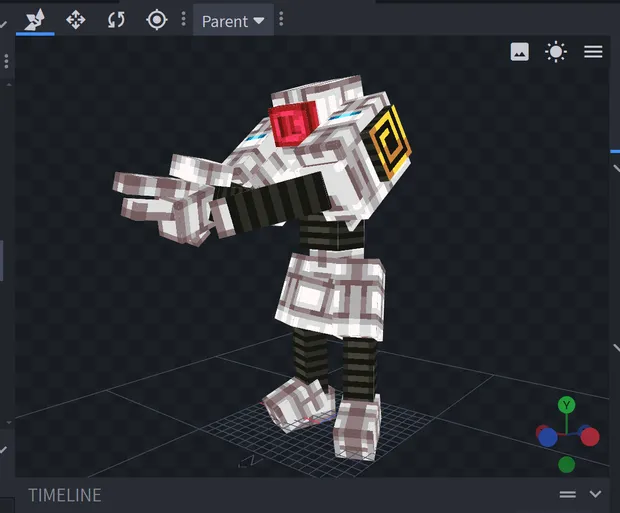
Task: Click the left sidebar drag-handle dots
Action: [6, 62]
